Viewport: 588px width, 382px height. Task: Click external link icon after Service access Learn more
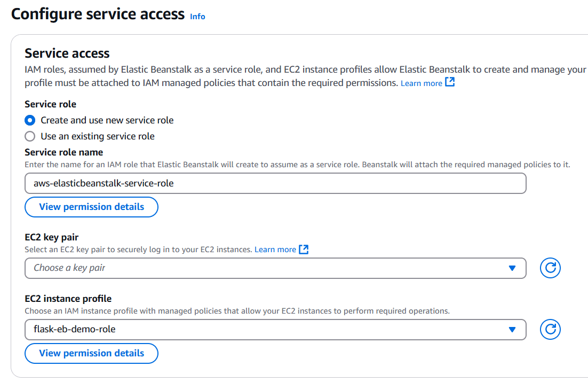(450, 83)
